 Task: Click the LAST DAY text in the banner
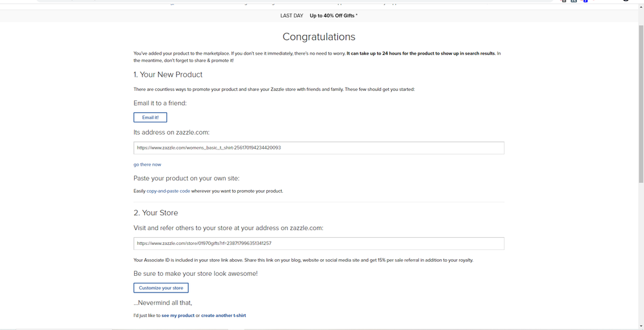coord(291,15)
